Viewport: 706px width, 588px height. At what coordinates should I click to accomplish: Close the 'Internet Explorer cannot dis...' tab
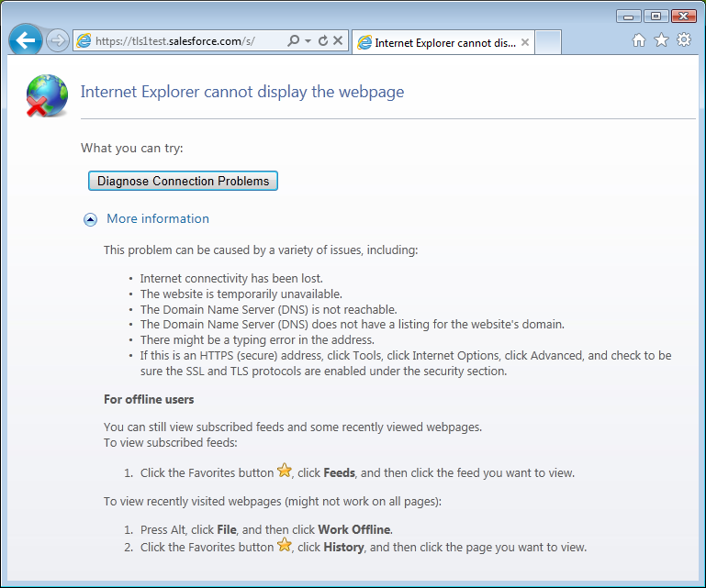pos(524,42)
